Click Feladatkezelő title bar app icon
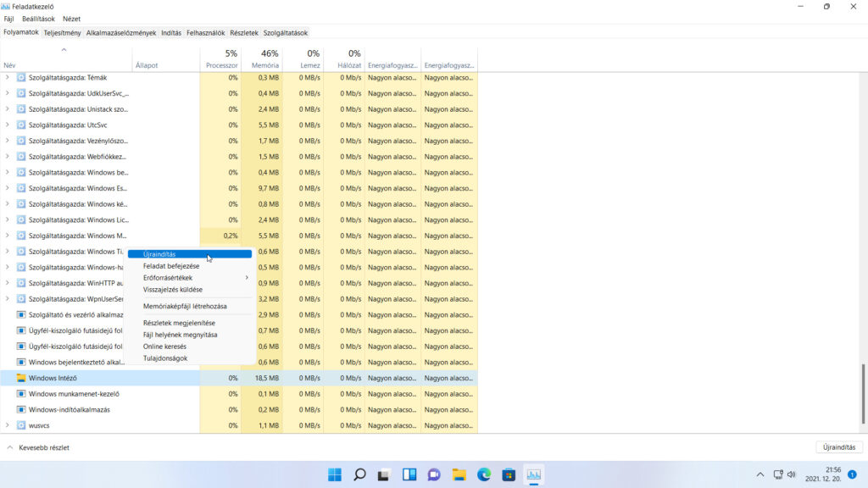The height and width of the screenshot is (488, 868). (6, 7)
